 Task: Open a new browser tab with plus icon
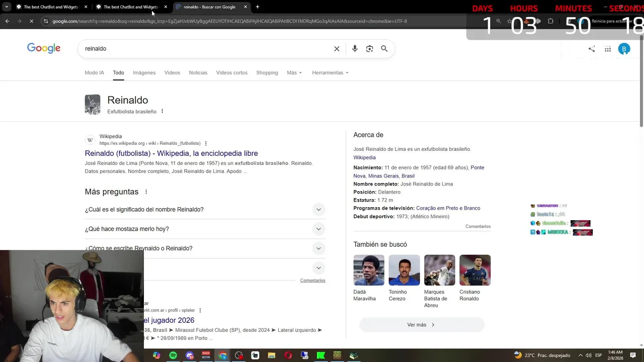258,7
